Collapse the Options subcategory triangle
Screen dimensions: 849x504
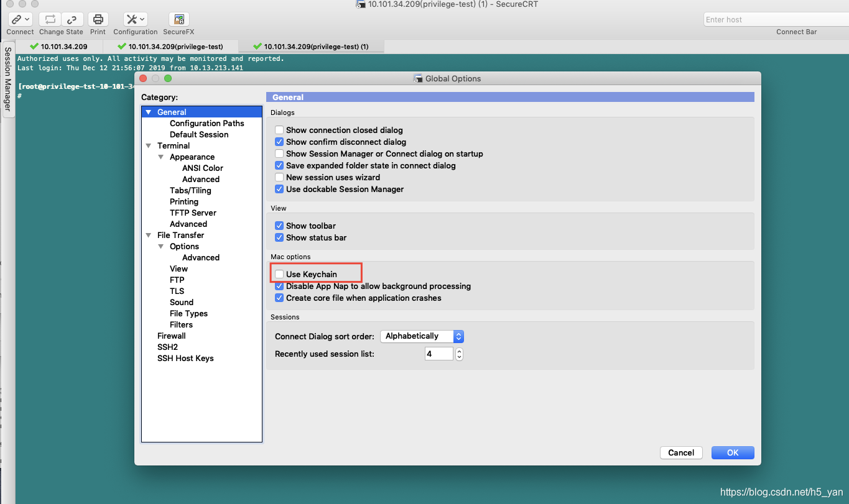click(161, 246)
